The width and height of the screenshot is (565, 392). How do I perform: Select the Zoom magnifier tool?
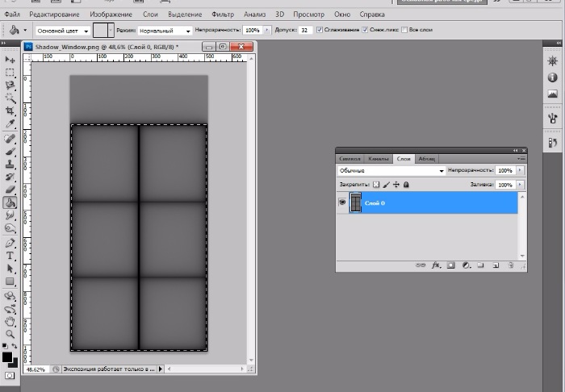point(10,333)
